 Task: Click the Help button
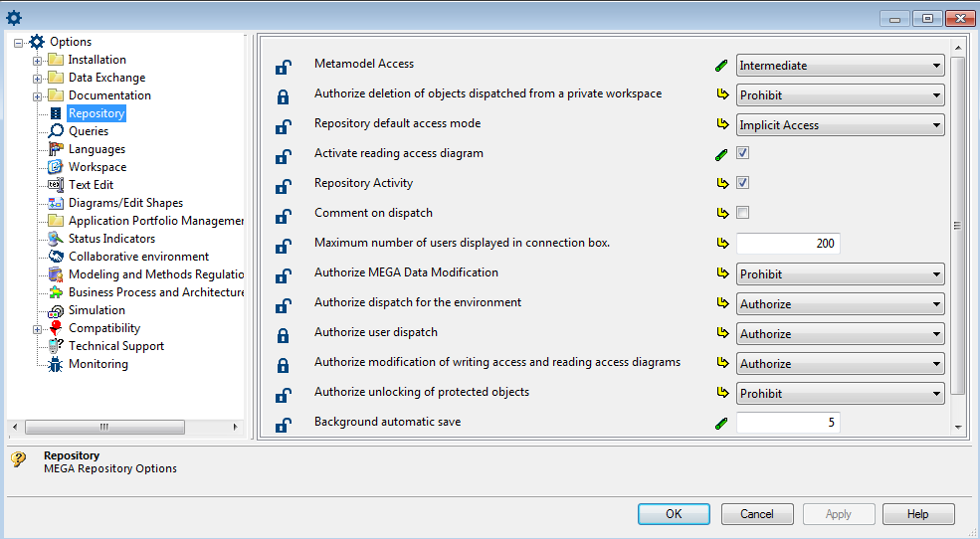pos(917,514)
